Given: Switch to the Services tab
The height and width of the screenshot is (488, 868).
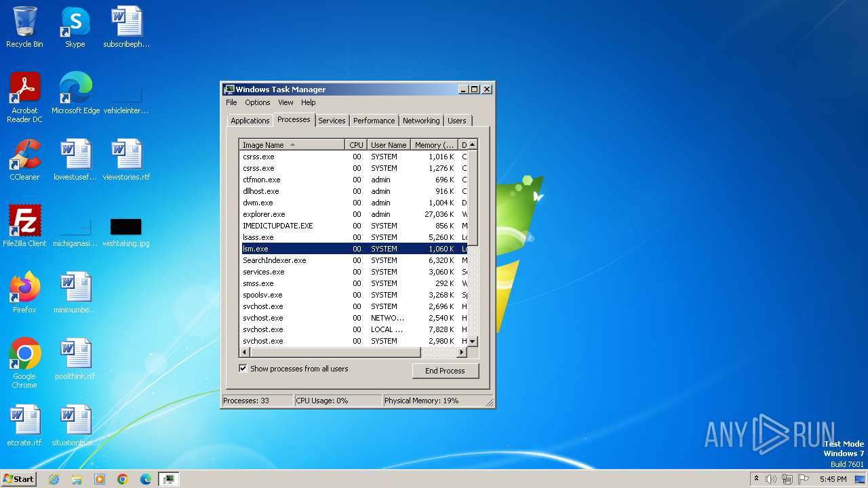Looking at the screenshot, I should [x=332, y=121].
